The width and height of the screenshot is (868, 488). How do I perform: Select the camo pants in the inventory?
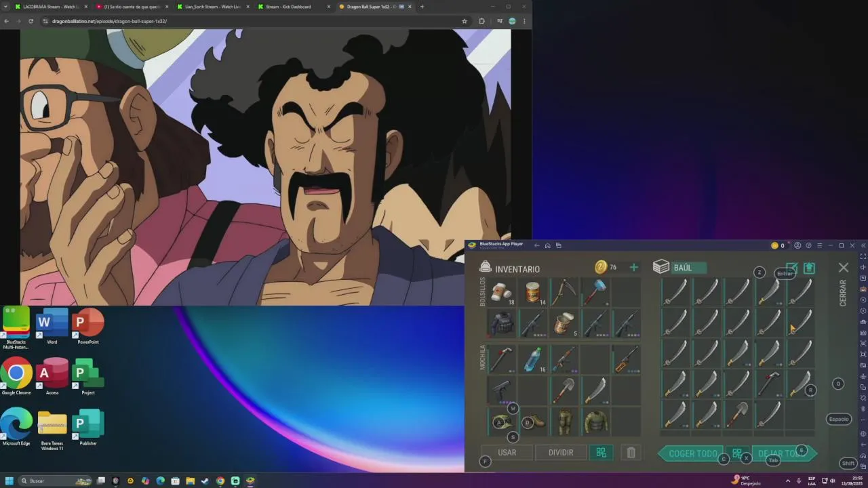564,422
